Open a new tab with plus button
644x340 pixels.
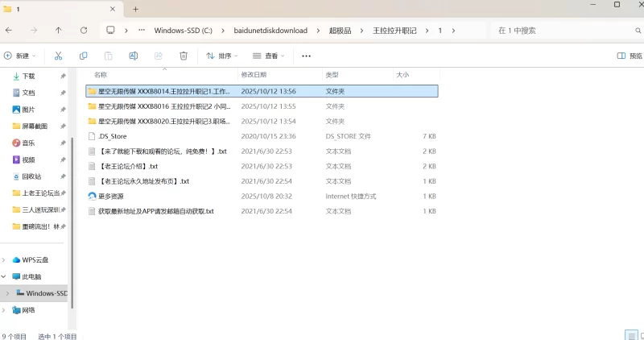(x=135, y=9)
